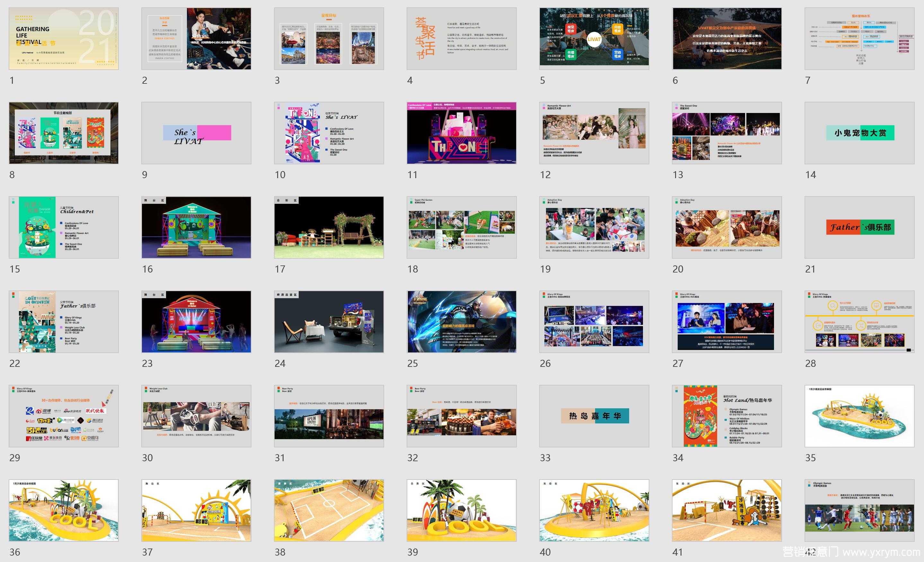The height and width of the screenshot is (562, 924).
Task: Open slide 22 Father's club agenda
Action: 64,322
